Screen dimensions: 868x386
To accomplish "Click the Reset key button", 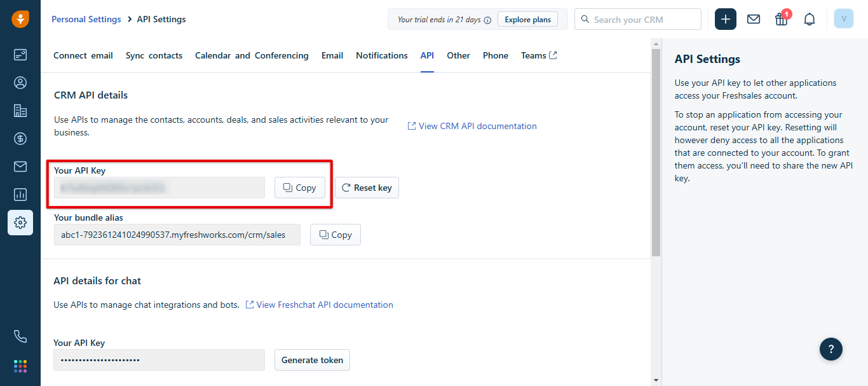I will [x=367, y=188].
